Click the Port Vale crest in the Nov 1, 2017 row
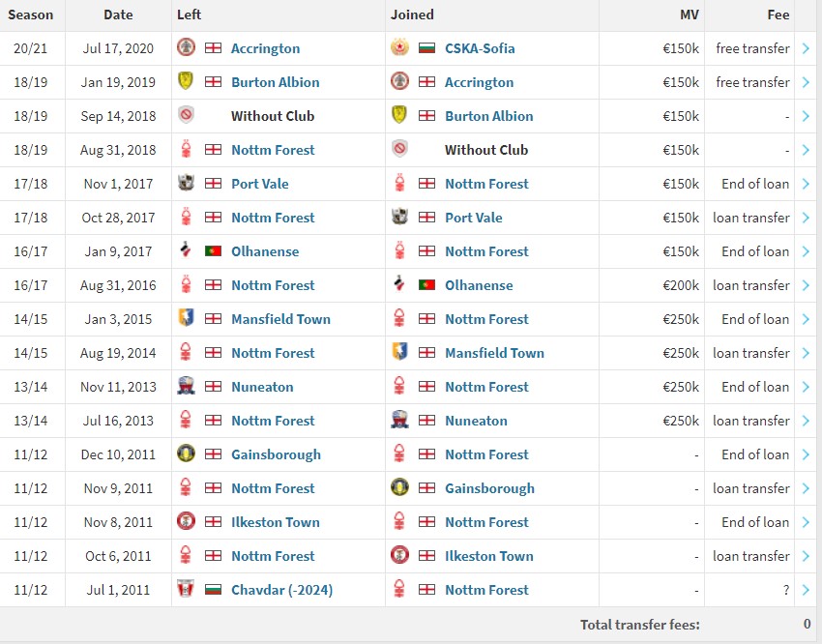The width and height of the screenshot is (822, 644). [187, 184]
